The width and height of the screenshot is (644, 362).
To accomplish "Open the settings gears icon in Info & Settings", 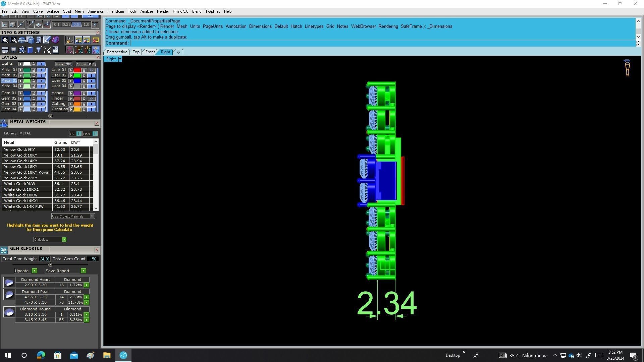I will click(5, 40).
